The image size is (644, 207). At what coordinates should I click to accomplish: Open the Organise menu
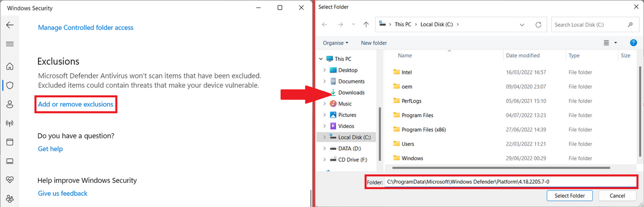point(335,42)
